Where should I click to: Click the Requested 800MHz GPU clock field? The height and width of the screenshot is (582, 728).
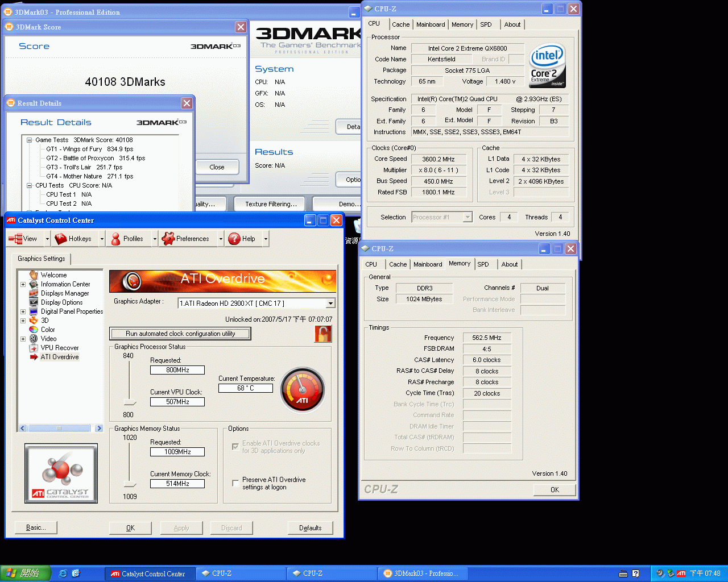point(177,370)
